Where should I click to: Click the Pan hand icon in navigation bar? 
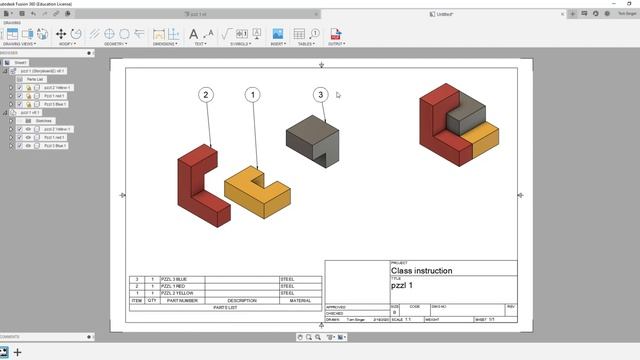[300, 337]
